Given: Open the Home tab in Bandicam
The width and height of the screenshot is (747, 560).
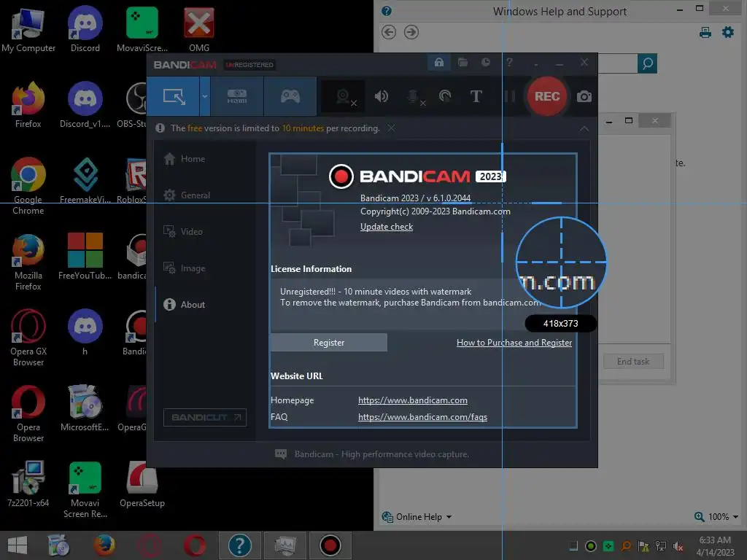Looking at the screenshot, I should coord(185,158).
